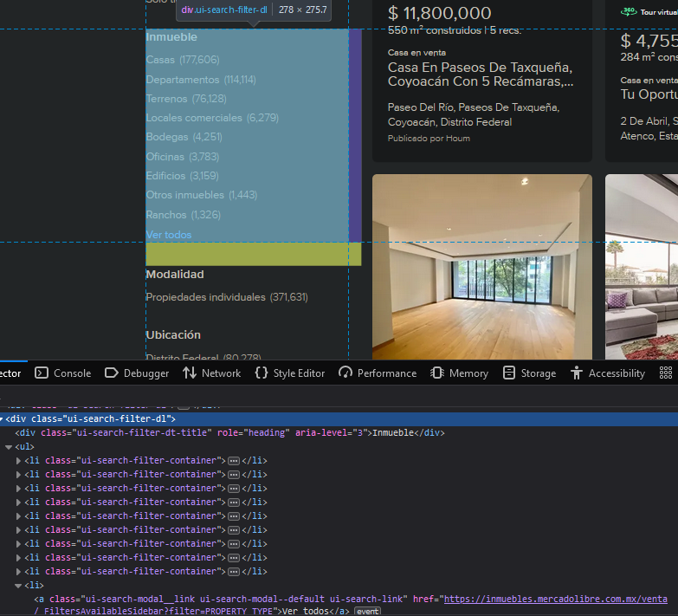The width and height of the screenshot is (678, 616).
Task: Open the inmuebles.mercadolibre.com.mx href link
Action: 556,600
